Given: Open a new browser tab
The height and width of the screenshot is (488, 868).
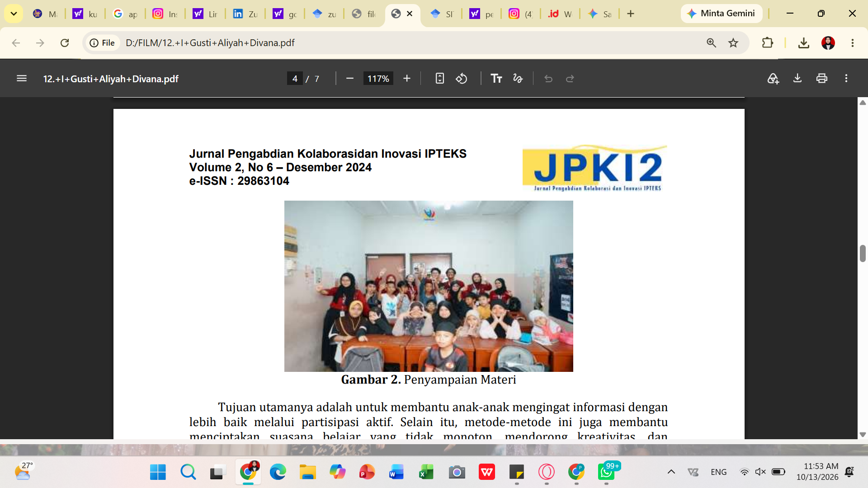Looking at the screenshot, I should coord(631,14).
